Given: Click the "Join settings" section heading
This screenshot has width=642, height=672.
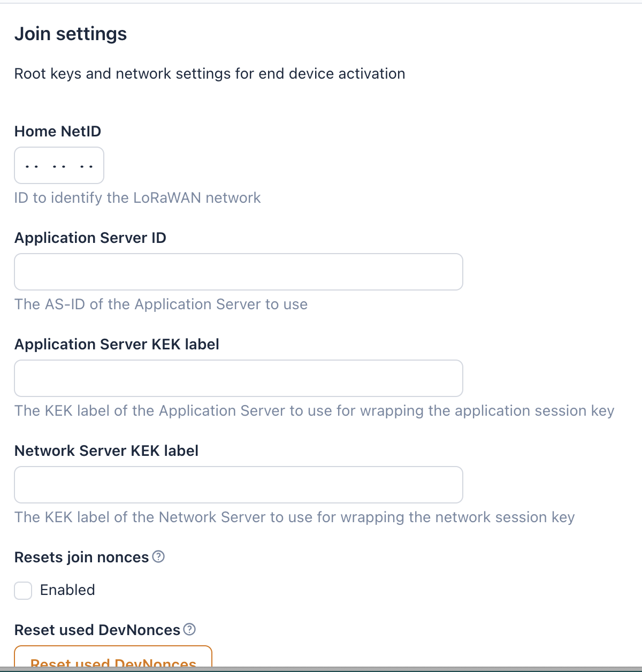Looking at the screenshot, I should point(71,34).
